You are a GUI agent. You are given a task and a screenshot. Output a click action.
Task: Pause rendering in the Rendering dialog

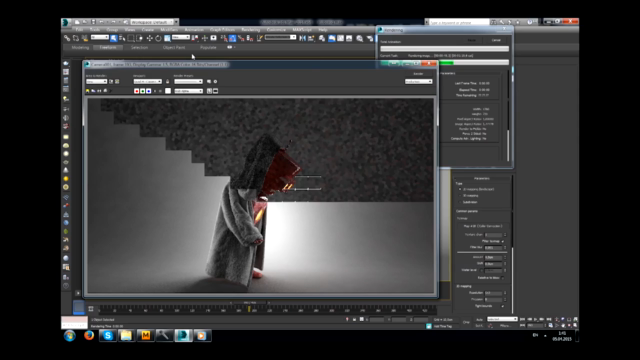471,40
